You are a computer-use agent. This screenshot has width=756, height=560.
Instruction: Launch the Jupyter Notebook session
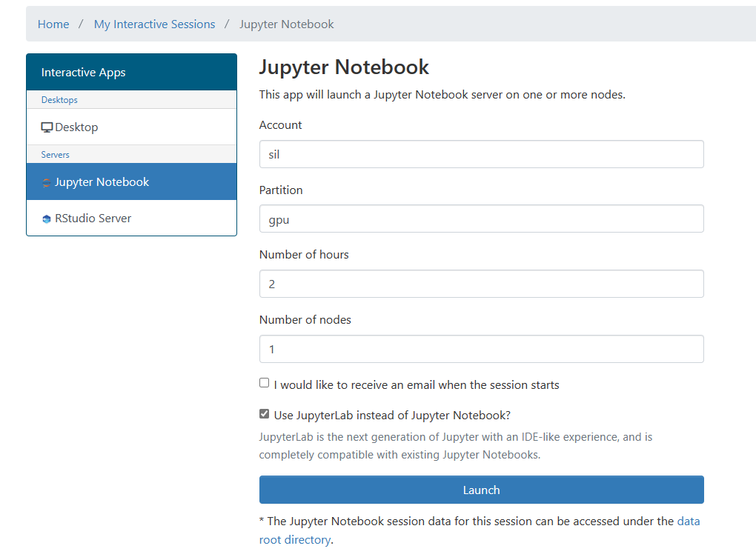[x=482, y=490]
